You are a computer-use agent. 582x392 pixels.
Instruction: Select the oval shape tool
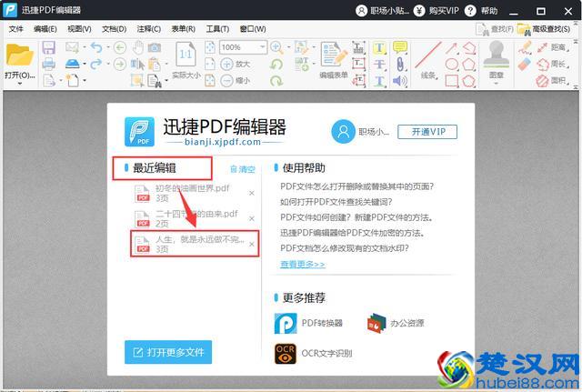(451, 65)
